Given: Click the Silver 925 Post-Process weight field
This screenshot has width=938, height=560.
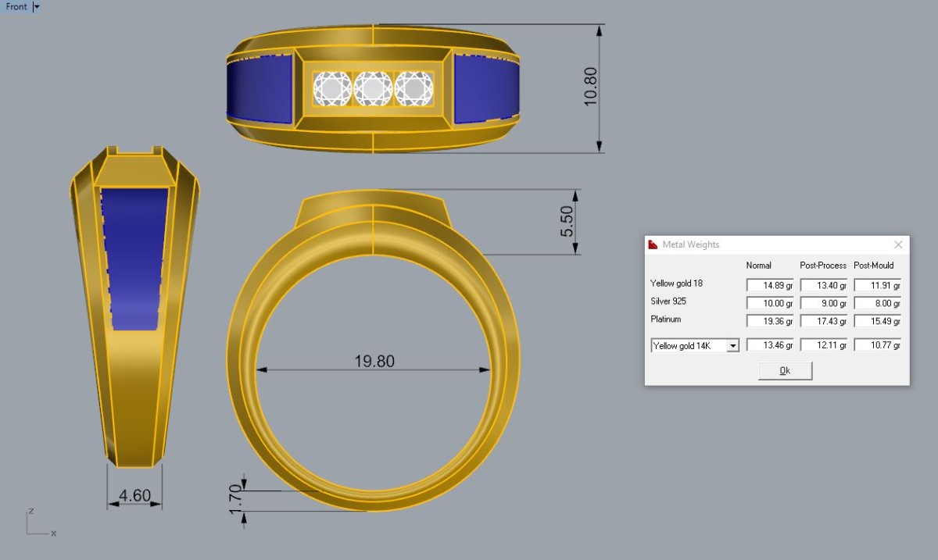Looking at the screenshot, I should click(x=823, y=303).
